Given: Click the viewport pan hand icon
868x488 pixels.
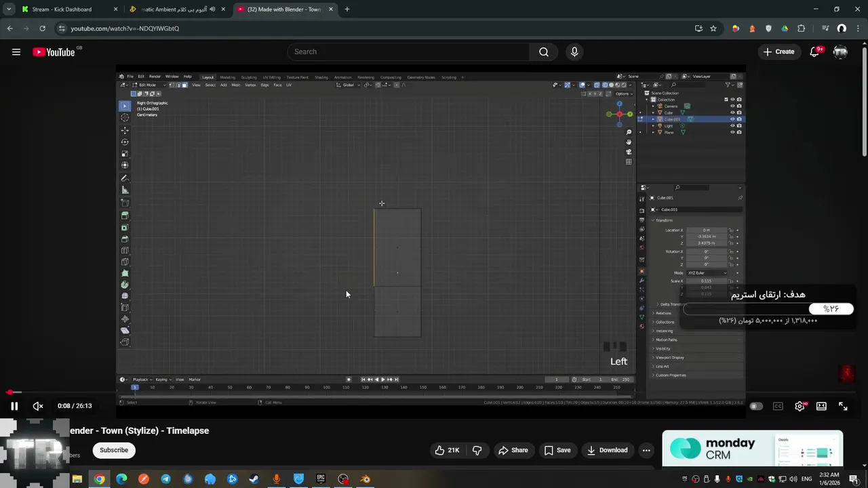Looking at the screenshot, I should [x=629, y=142].
